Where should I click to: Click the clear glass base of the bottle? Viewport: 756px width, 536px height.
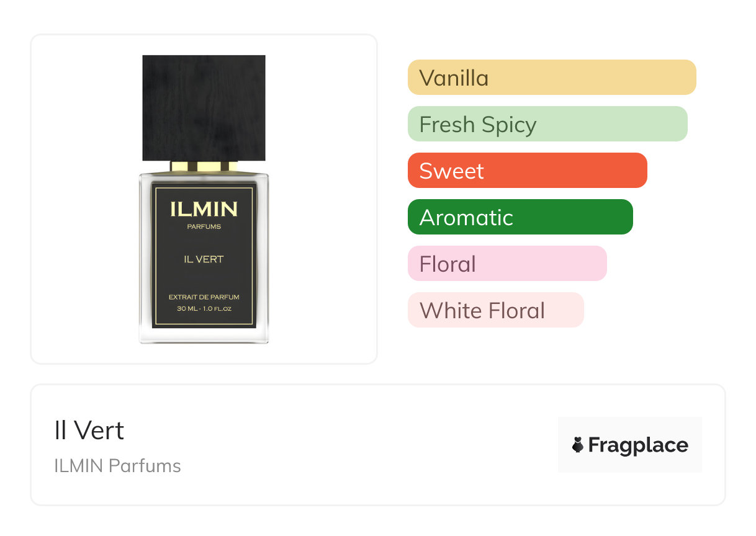204,335
